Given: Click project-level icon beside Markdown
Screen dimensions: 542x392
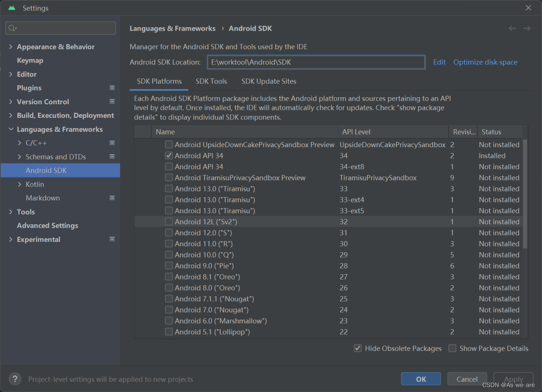Looking at the screenshot, I should (112, 198).
